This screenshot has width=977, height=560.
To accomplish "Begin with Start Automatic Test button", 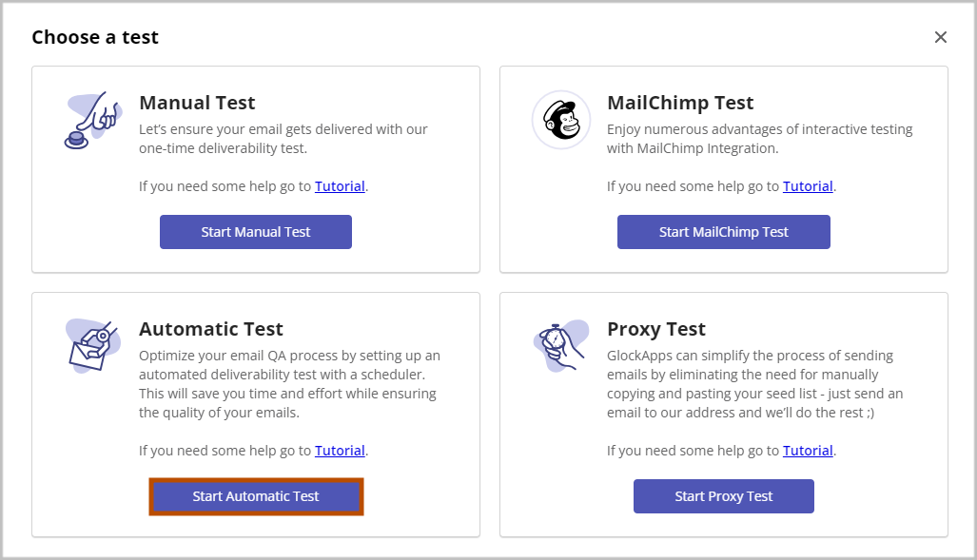I will (256, 496).
